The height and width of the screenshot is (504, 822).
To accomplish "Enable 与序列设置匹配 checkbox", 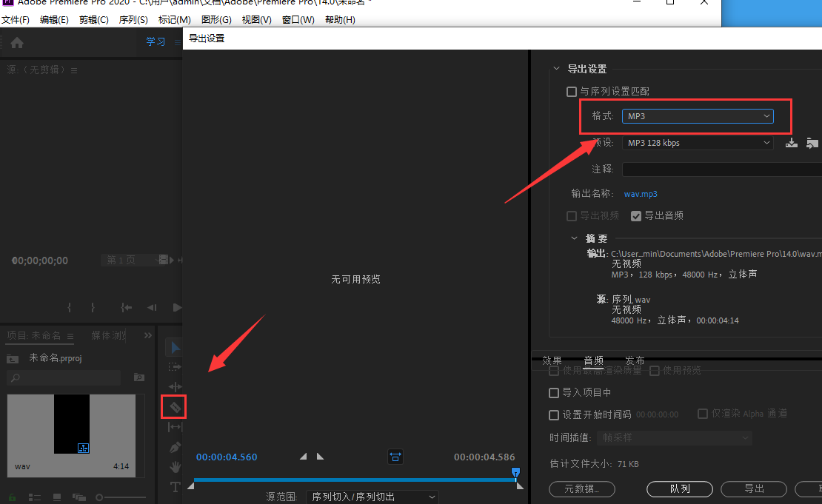I will click(x=571, y=92).
